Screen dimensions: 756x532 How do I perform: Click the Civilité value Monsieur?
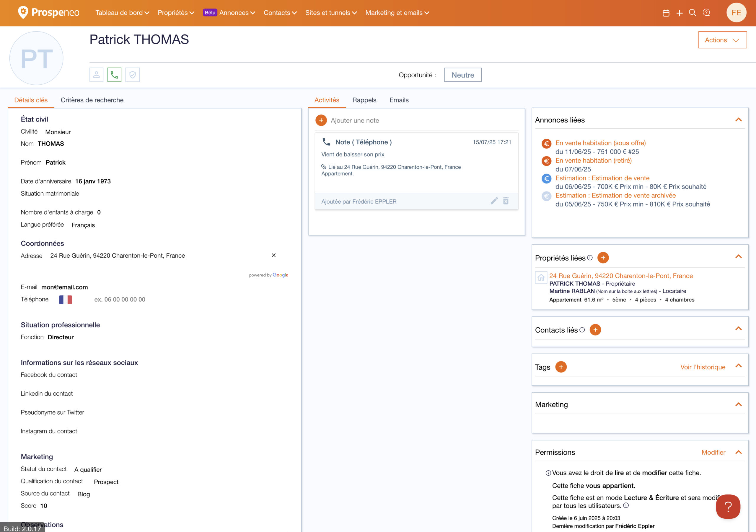[x=58, y=132]
